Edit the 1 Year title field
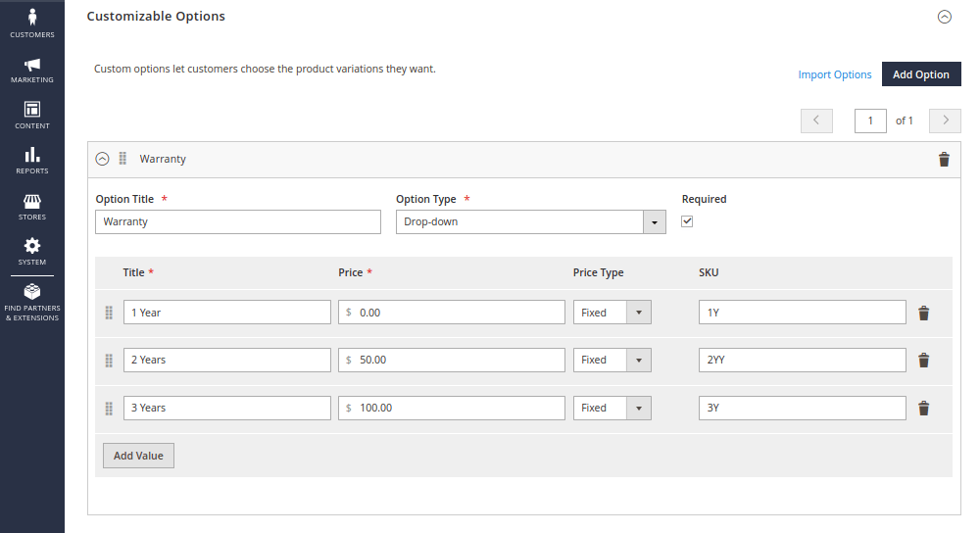Image resolution: width=980 pixels, height=533 pixels. (227, 313)
